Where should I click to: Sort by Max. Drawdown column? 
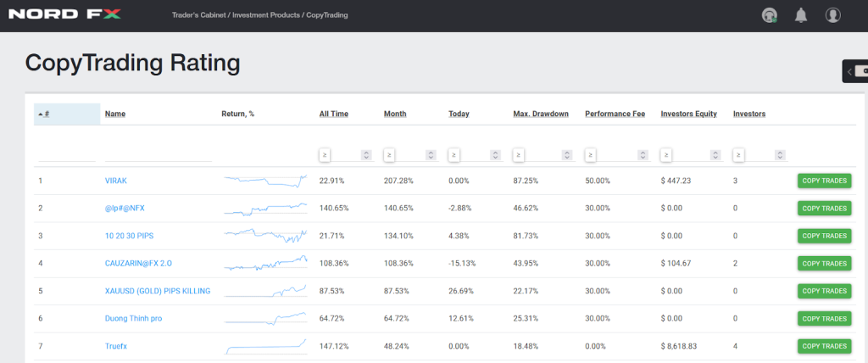click(x=541, y=114)
